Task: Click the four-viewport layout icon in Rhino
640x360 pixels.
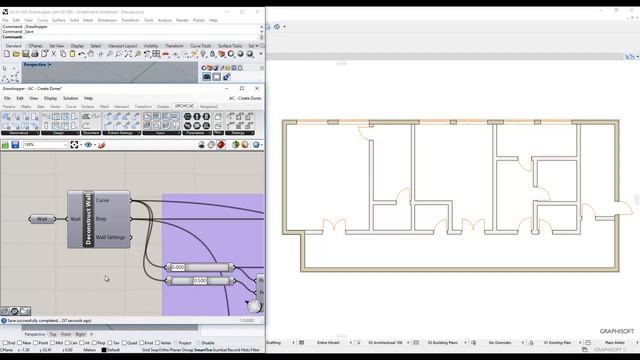Action: pos(156,54)
